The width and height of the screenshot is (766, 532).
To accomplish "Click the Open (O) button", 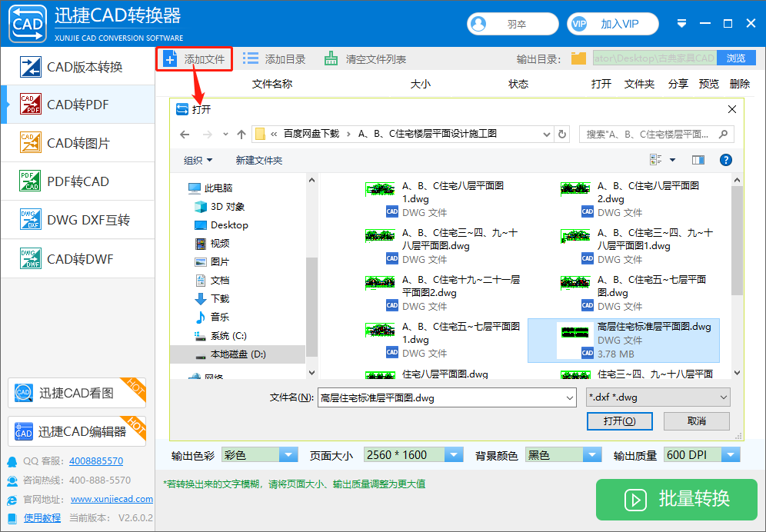I will point(619,421).
